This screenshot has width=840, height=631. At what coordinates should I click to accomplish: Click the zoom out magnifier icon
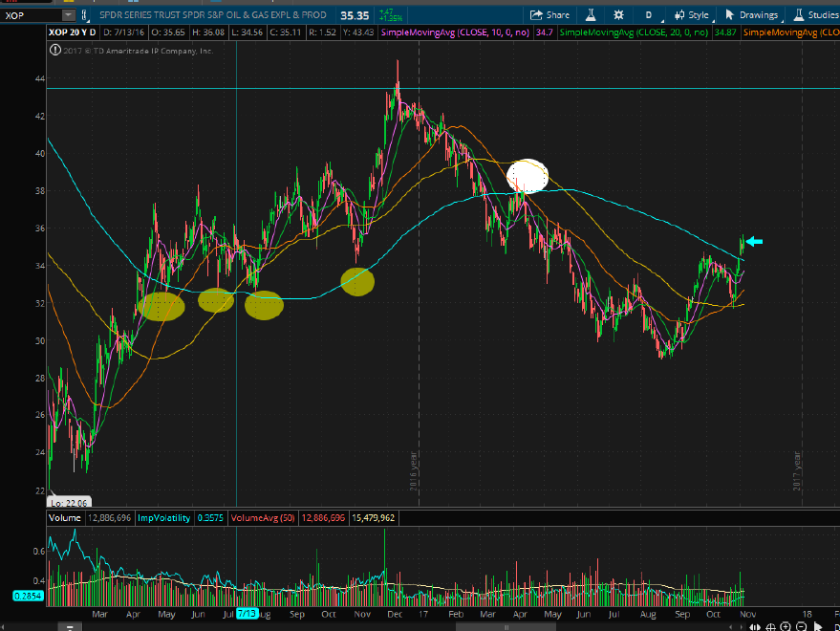point(802,627)
